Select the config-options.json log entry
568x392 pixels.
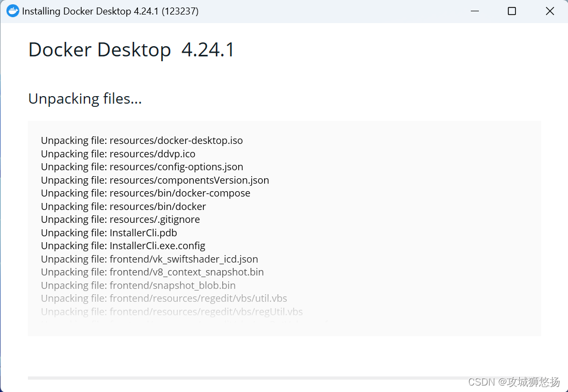142,167
